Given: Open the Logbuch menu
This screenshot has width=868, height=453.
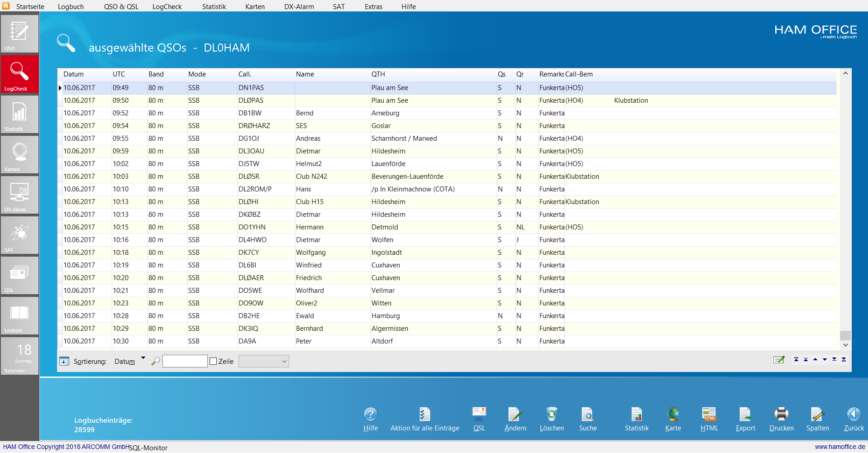Looking at the screenshot, I should coord(71,6).
